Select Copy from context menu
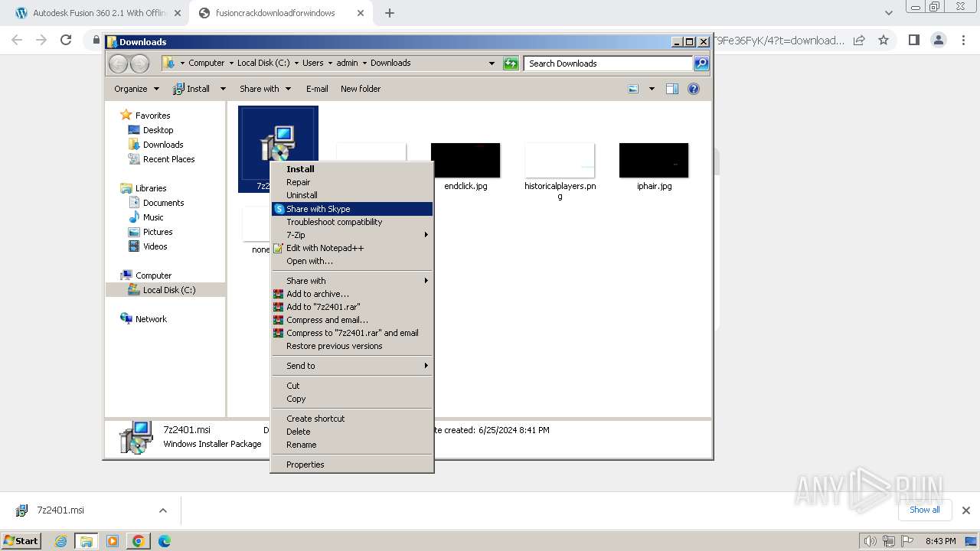This screenshot has width=980, height=551. point(352,399)
